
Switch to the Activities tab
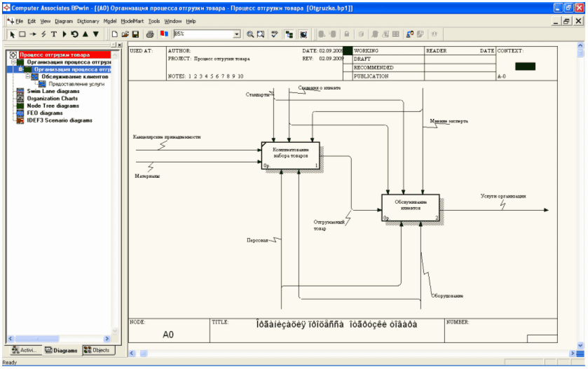tap(25, 350)
